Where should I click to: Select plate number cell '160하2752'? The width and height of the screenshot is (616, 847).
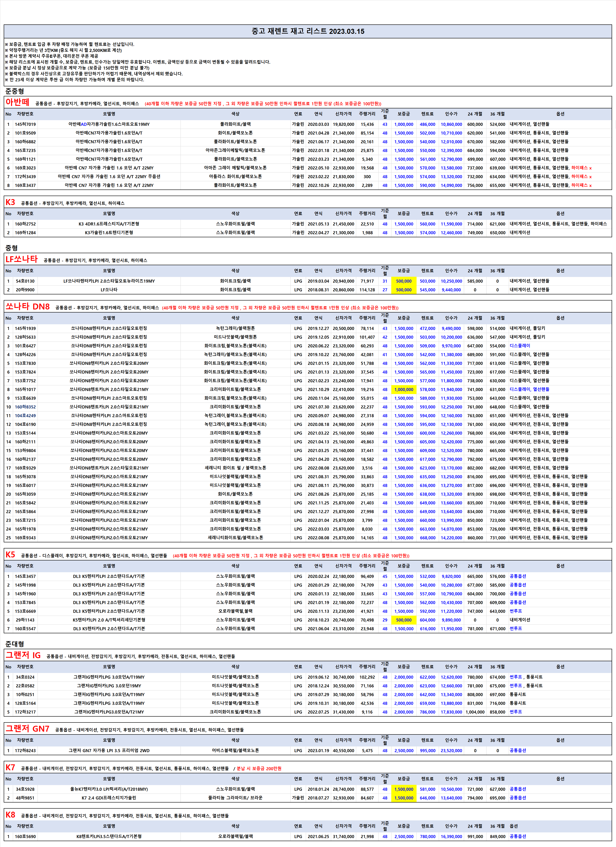click(x=25, y=224)
